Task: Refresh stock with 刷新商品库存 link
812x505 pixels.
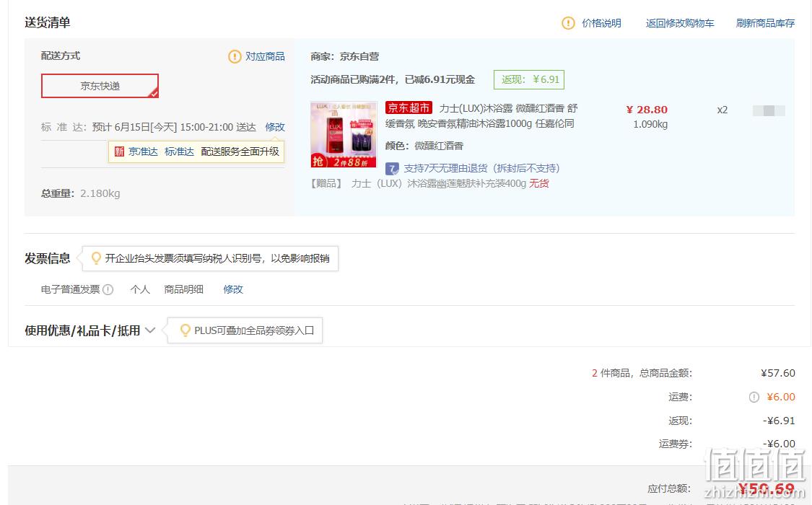Action: (765, 23)
